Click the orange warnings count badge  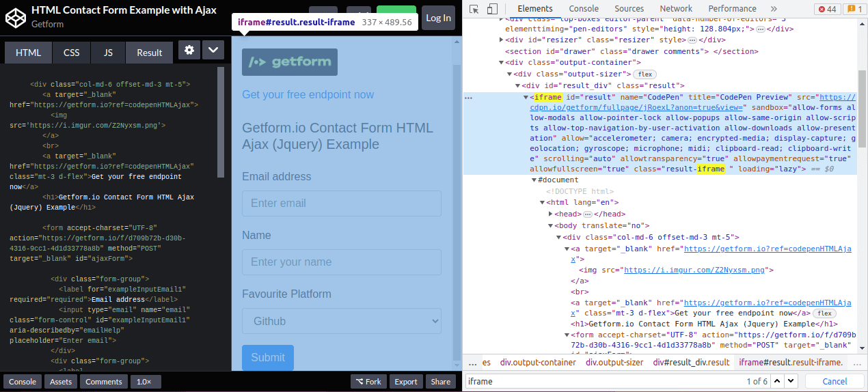click(854, 9)
